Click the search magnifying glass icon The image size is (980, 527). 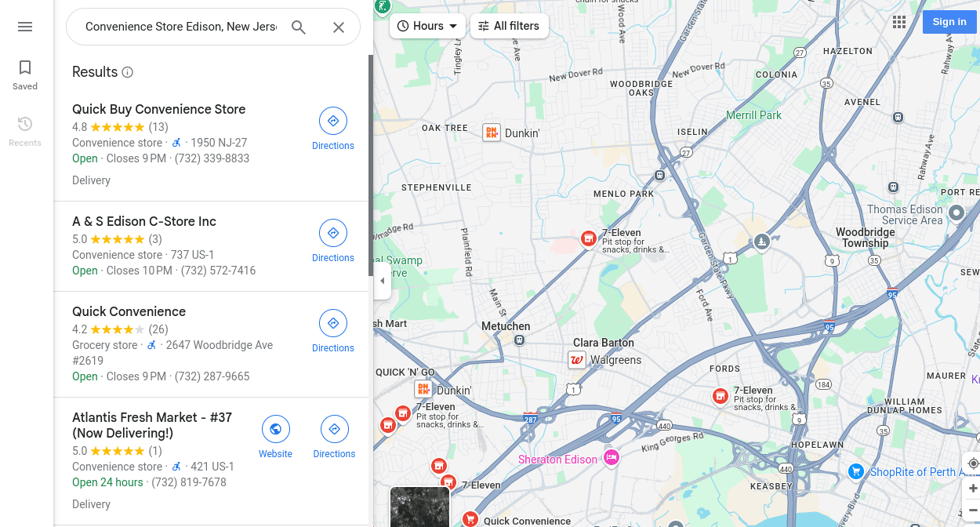click(x=298, y=27)
